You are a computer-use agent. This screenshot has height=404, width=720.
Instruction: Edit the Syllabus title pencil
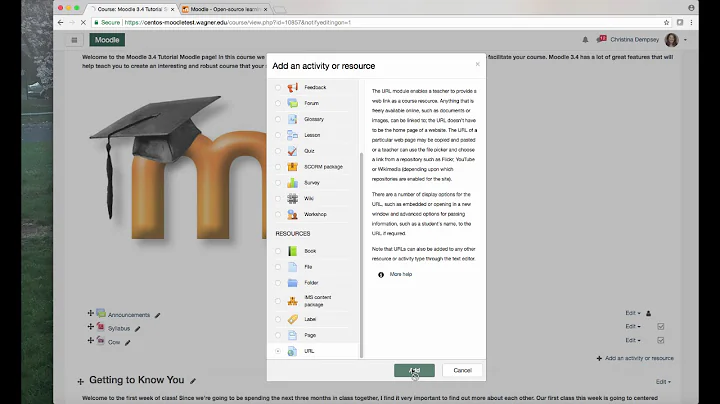coord(138,329)
